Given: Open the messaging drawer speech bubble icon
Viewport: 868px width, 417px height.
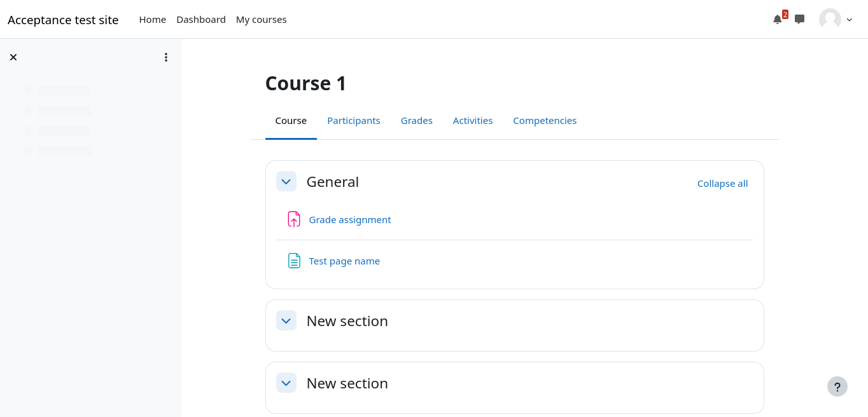Looking at the screenshot, I should pos(799,19).
